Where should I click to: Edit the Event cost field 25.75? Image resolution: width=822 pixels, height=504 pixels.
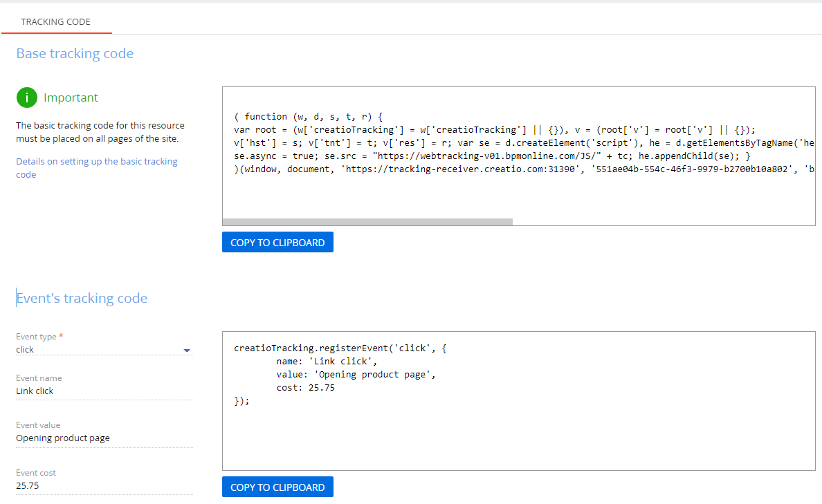click(104, 485)
